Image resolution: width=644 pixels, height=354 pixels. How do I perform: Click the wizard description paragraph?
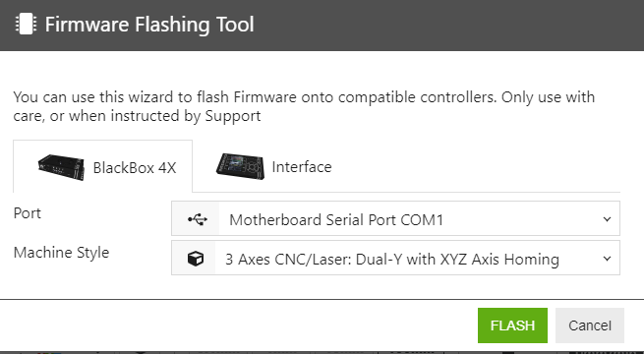point(304,106)
